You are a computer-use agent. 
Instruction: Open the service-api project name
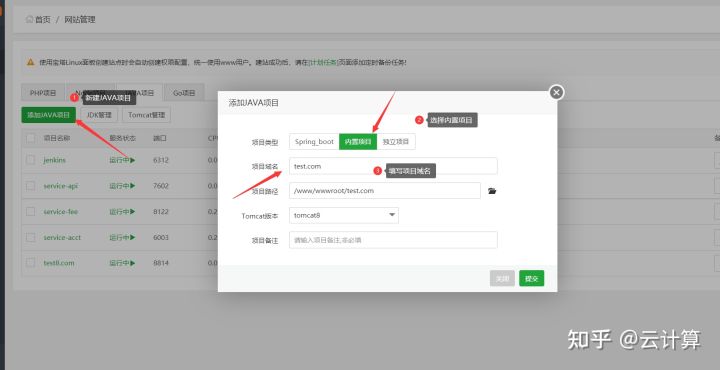pyautogui.click(x=61, y=186)
